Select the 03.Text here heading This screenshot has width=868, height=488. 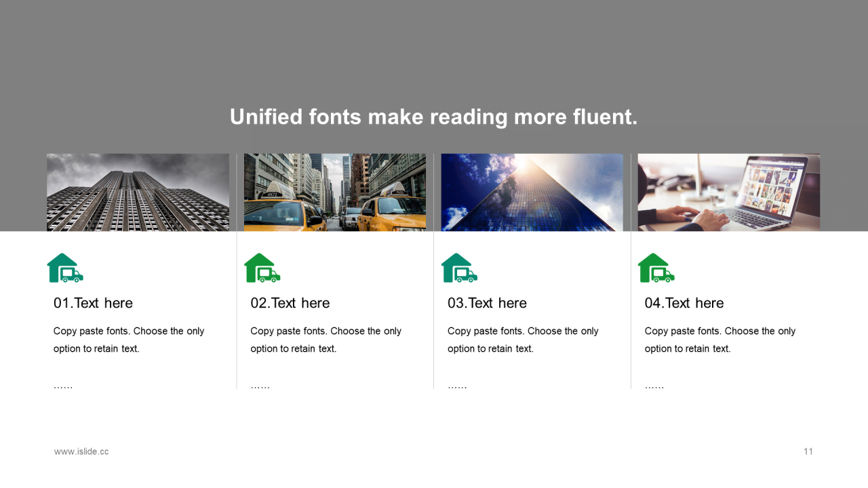coord(487,303)
